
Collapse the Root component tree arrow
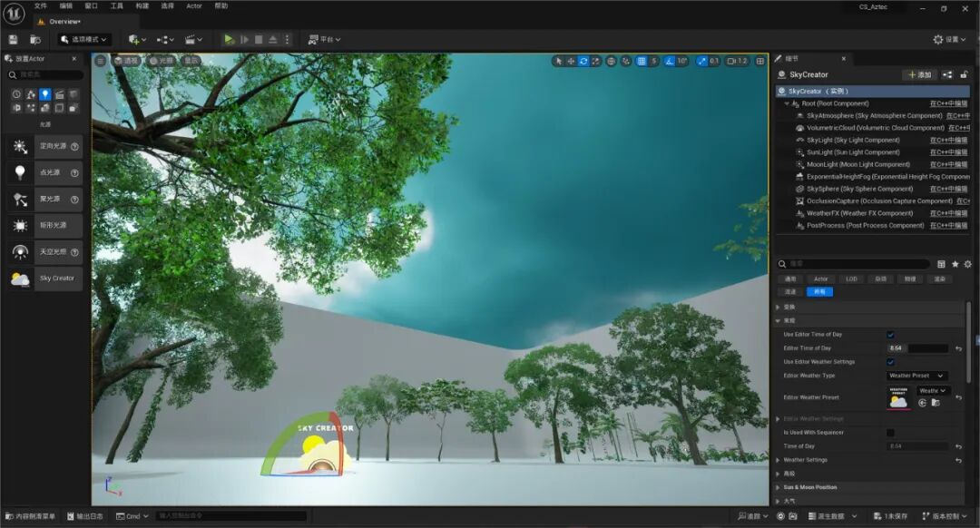(x=786, y=103)
